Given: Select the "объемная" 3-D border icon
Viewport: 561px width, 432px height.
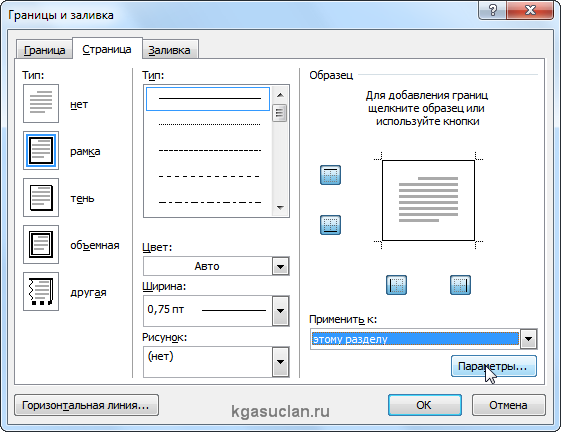Looking at the screenshot, I should 41,244.
